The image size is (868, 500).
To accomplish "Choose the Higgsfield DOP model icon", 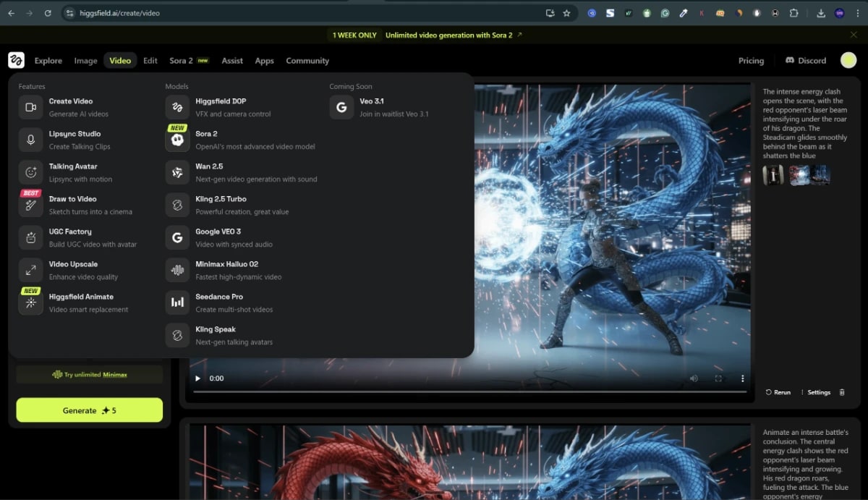I will click(x=177, y=107).
